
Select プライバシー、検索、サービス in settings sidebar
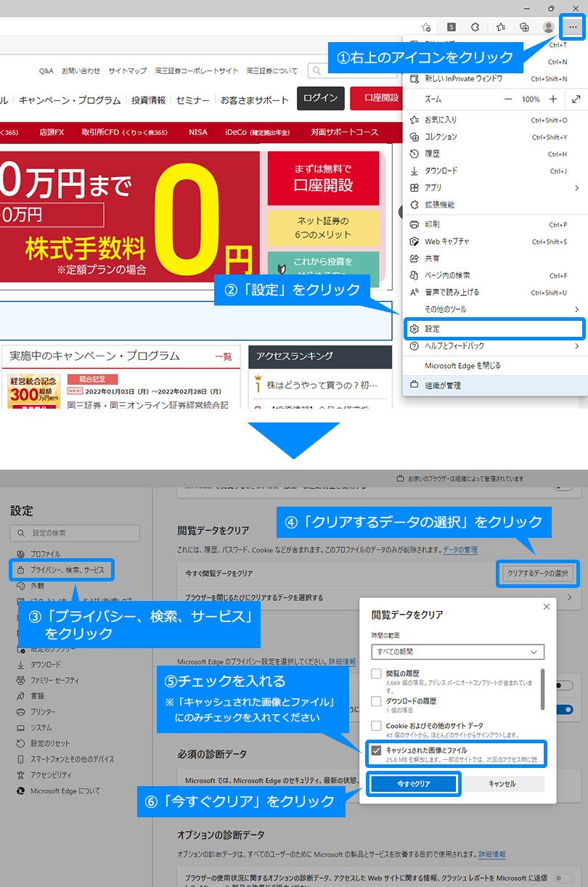click(x=62, y=570)
